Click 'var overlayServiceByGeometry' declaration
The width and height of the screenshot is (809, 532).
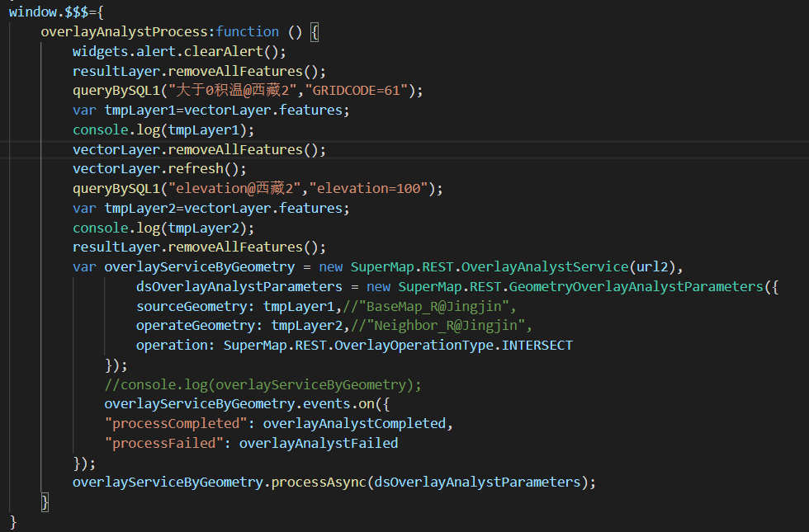coord(183,267)
